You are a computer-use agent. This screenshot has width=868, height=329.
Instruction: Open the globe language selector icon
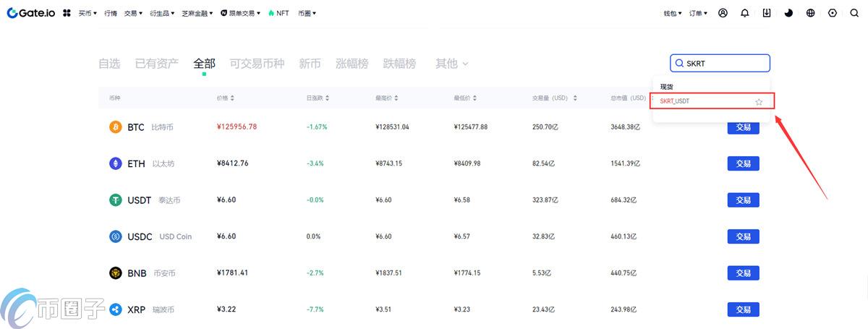810,13
